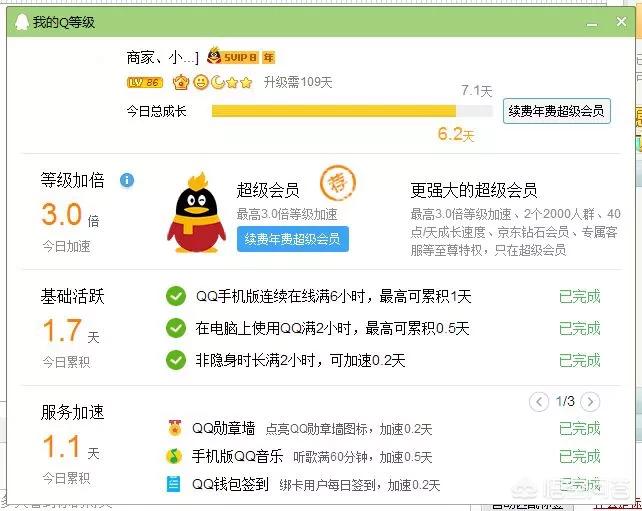Open the QQ勋章墙 service entry
Image resolution: width=642 pixels, height=511 pixels.
[x=224, y=429]
